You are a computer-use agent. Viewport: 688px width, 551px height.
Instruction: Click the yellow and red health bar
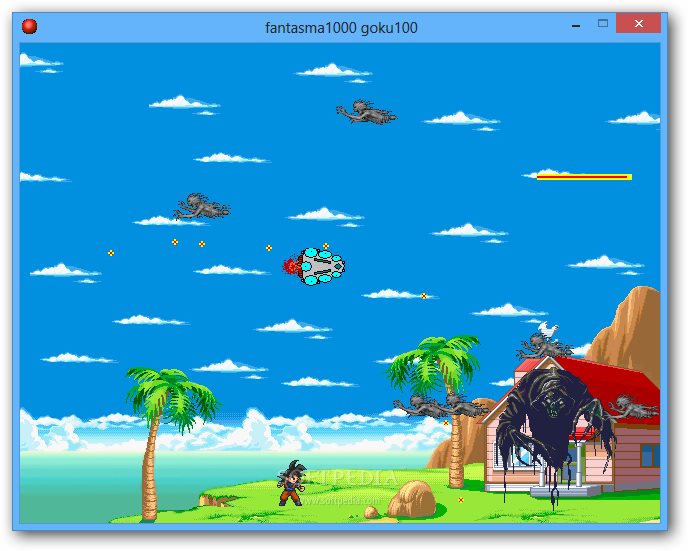point(584,177)
